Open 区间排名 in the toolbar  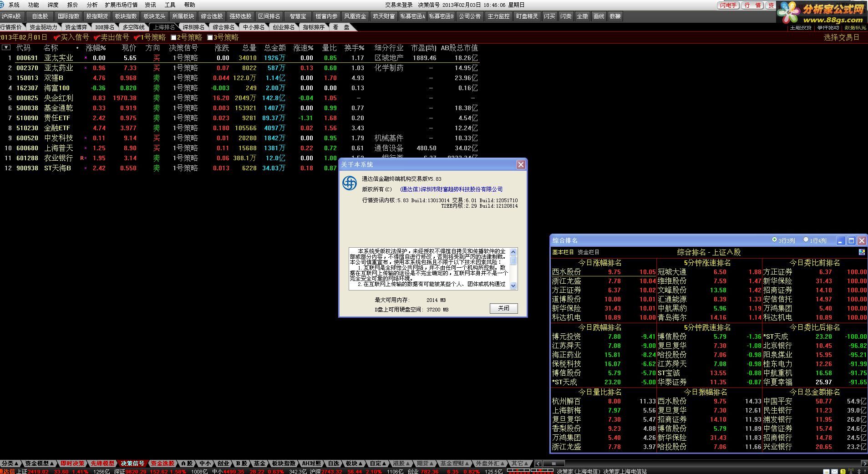pyautogui.click(x=269, y=16)
